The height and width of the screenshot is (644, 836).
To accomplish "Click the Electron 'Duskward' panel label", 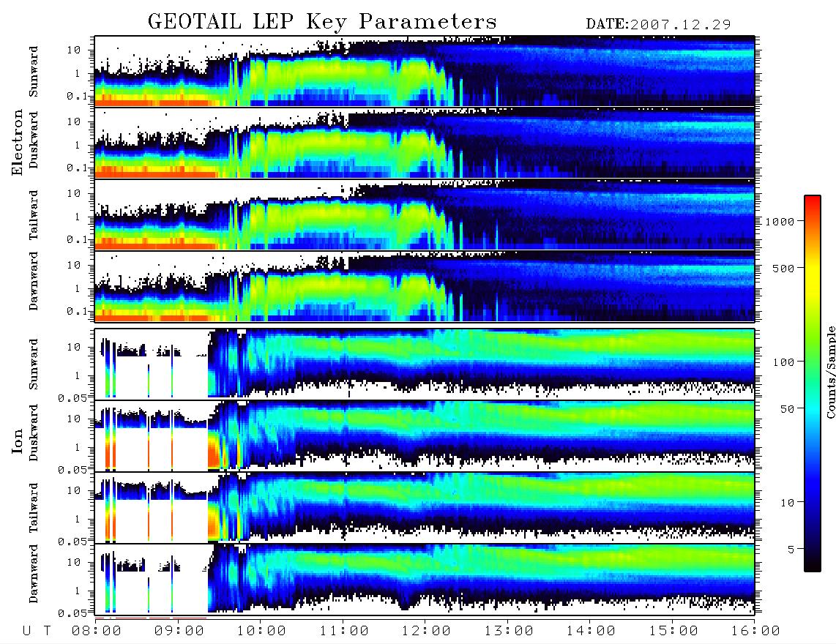I will pos(34,141).
